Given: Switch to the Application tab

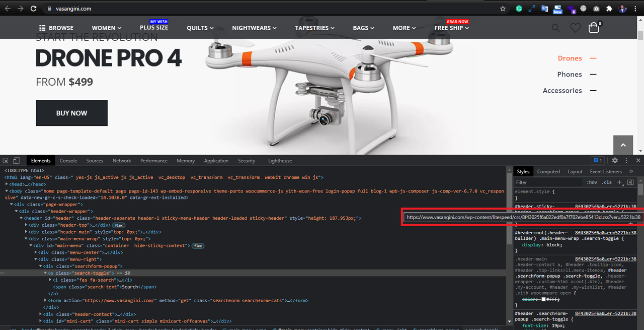Looking at the screenshot, I should (x=216, y=161).
